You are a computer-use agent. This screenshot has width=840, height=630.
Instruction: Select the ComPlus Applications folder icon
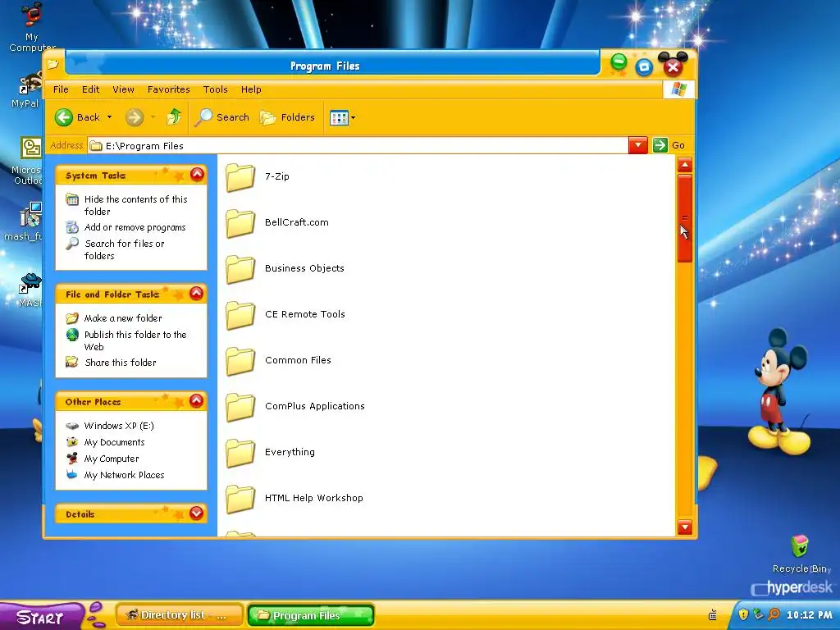pyautogui.click(x=240, y=407)
